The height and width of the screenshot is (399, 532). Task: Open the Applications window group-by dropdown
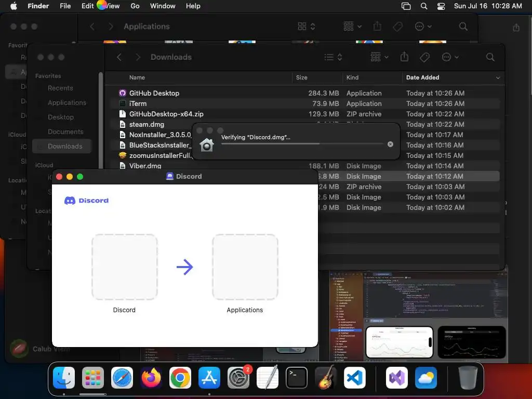click(x=352, y=26)
